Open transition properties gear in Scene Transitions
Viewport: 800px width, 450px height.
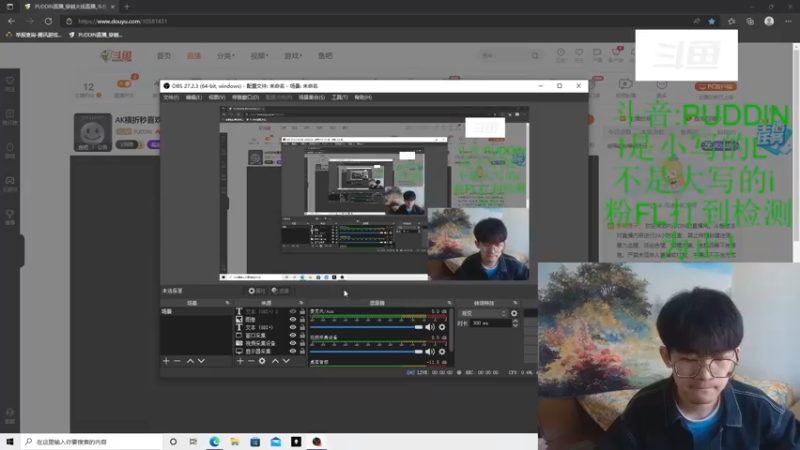click(x=514, y=313)
